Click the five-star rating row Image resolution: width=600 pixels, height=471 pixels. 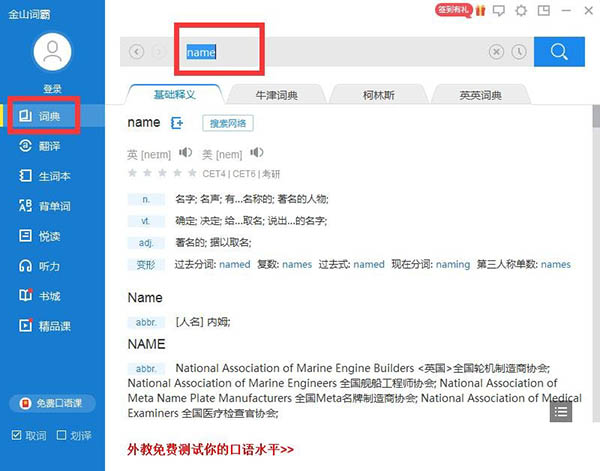[x=162, y=173]
